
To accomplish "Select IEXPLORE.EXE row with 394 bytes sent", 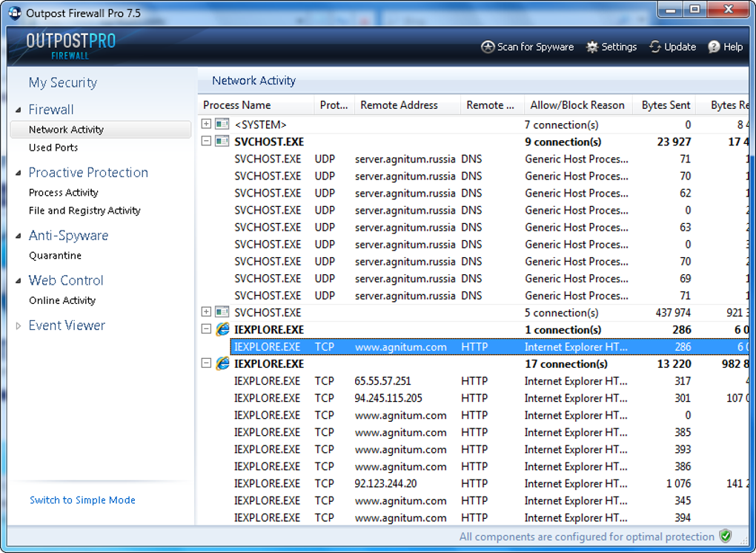I will pos(489,517).
